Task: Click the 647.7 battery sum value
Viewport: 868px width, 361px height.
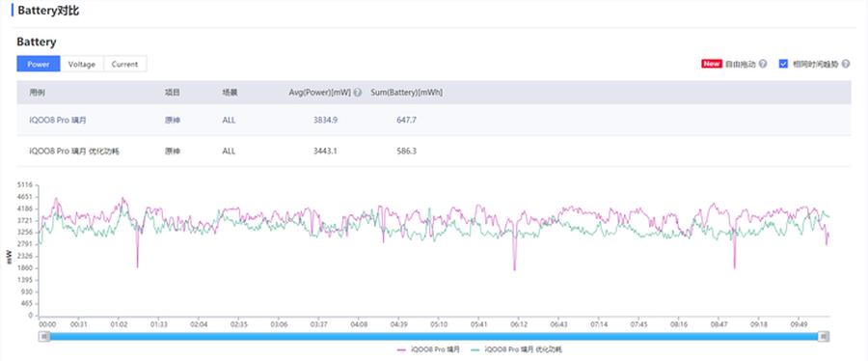Action: click(407, 120)
